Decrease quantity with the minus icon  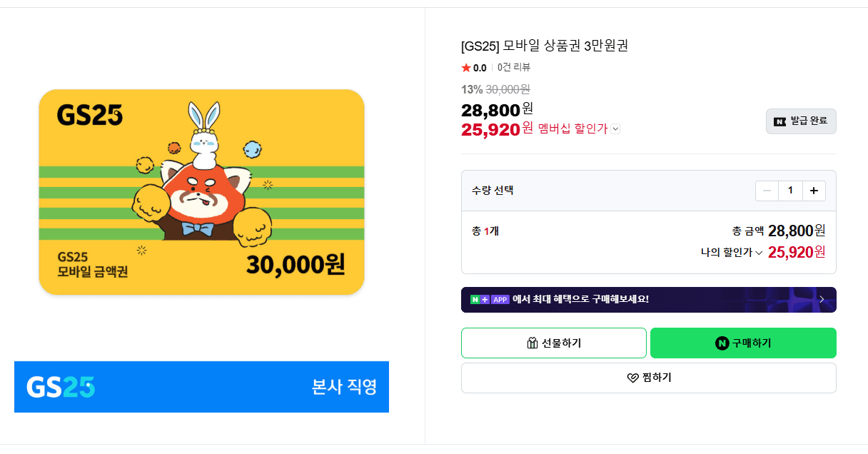(767, 190)
